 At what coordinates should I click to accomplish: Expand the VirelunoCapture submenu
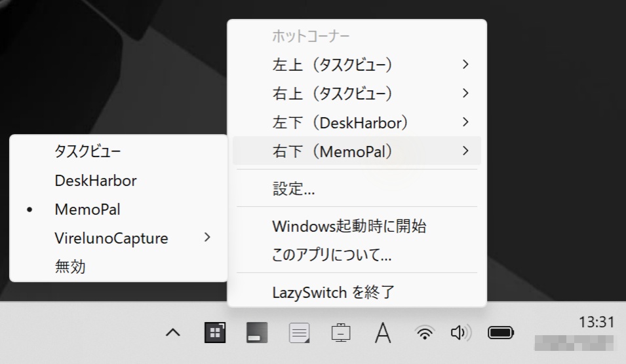tap(118, 238)
